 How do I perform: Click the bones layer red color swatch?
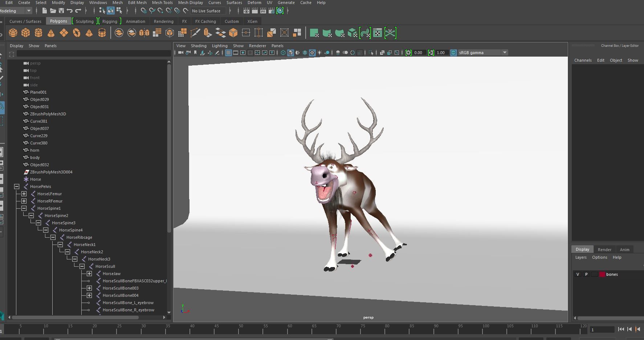602,274
